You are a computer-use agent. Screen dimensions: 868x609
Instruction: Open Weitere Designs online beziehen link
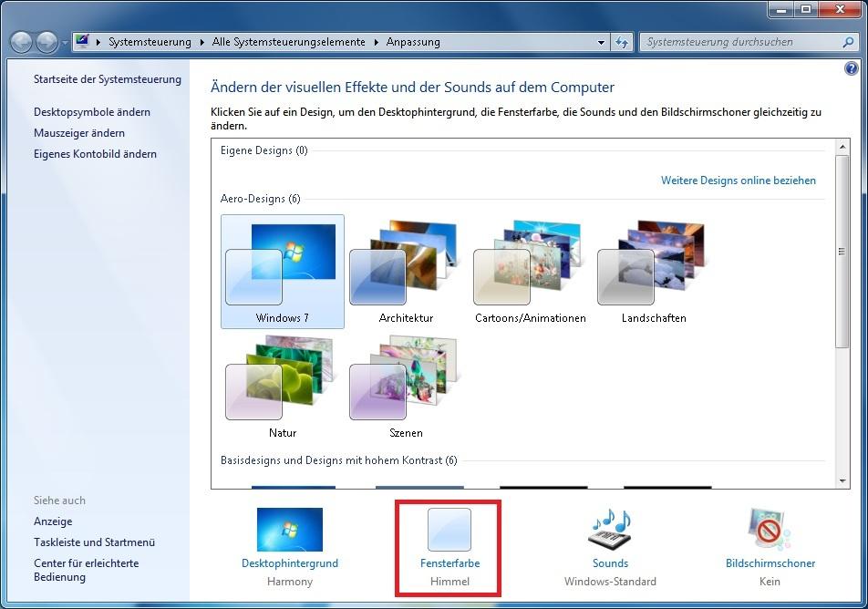738,181
